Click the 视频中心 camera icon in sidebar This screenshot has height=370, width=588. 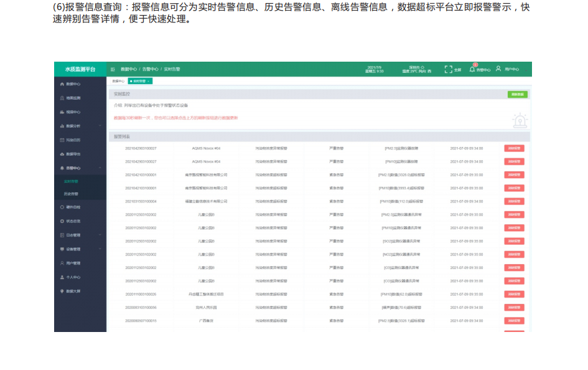62,112
